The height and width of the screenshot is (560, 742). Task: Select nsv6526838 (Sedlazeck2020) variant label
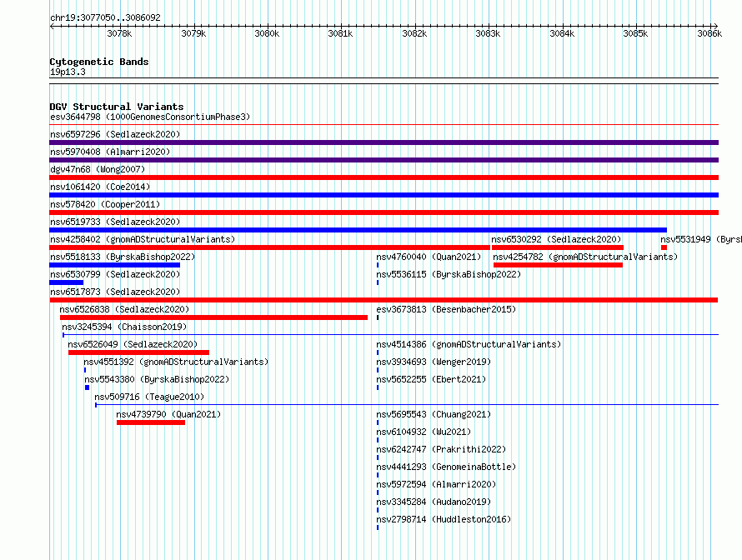[x=124, y=309]
